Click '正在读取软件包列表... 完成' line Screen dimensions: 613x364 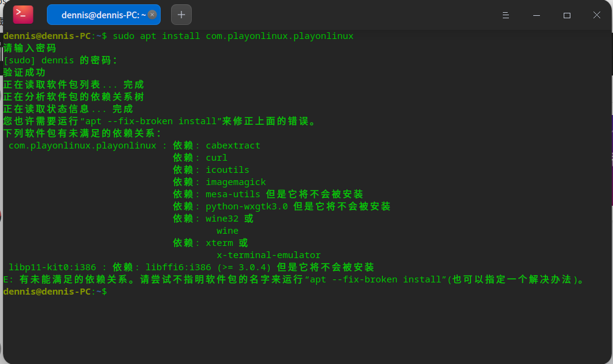coord(74,85)
